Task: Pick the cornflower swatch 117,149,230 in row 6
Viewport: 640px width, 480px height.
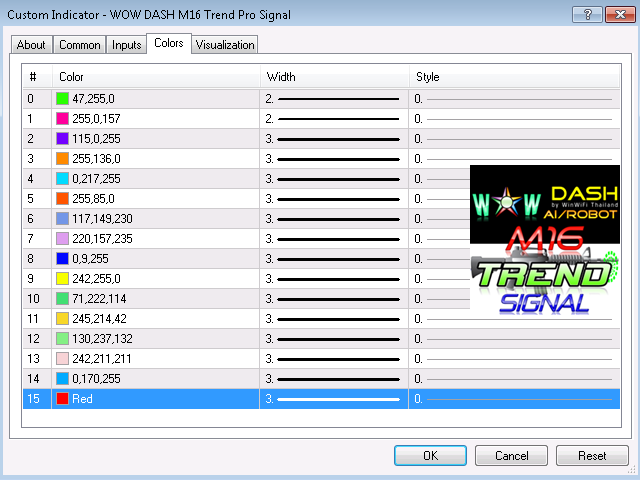Action: [x=62, y=219]
